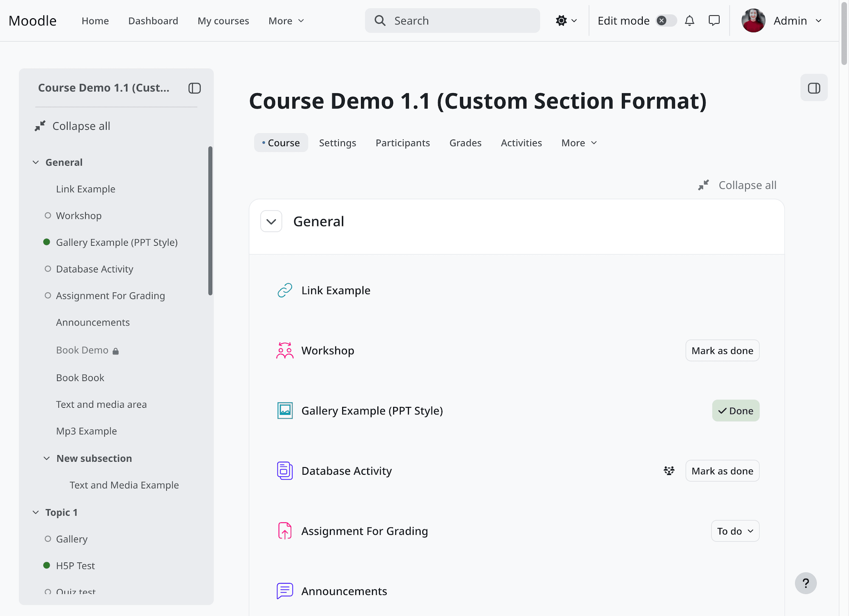Click into the Search input field
849x616 pixels.
tap(453, 21)
